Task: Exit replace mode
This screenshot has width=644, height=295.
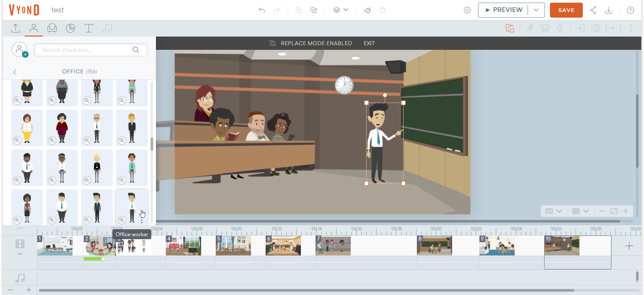Action: tap(369, 43)
